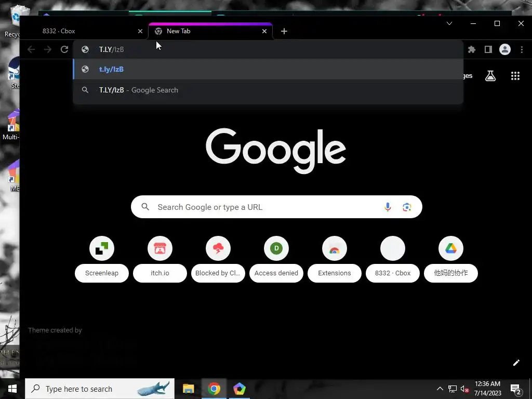Show hidden system tray icons
This screenshot has height=399, width=532.
(x=440, y=389)
